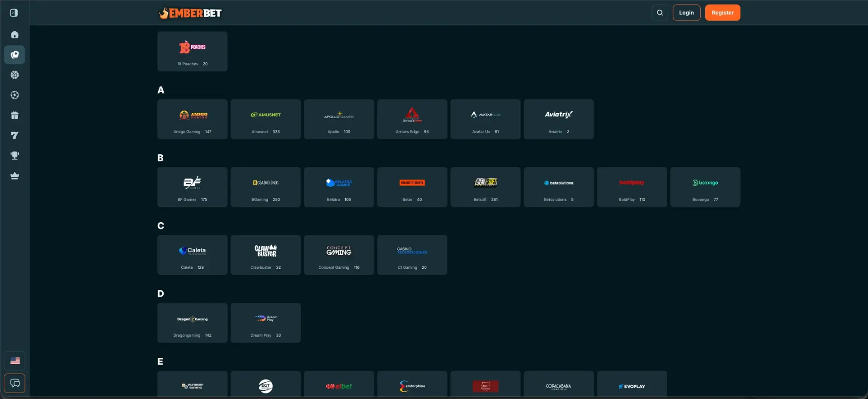Open the Amigo Gaming provider card
Image resolution: width=868 pixels, height=399 pixels.
[192, 119]
